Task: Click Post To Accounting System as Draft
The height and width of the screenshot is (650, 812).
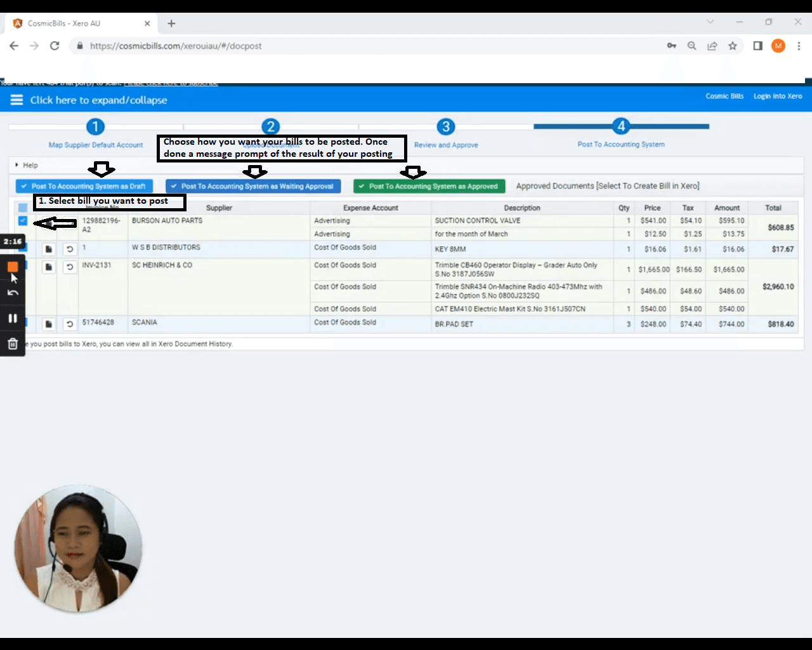Action: pyautogui.click(x=84, y=186)
